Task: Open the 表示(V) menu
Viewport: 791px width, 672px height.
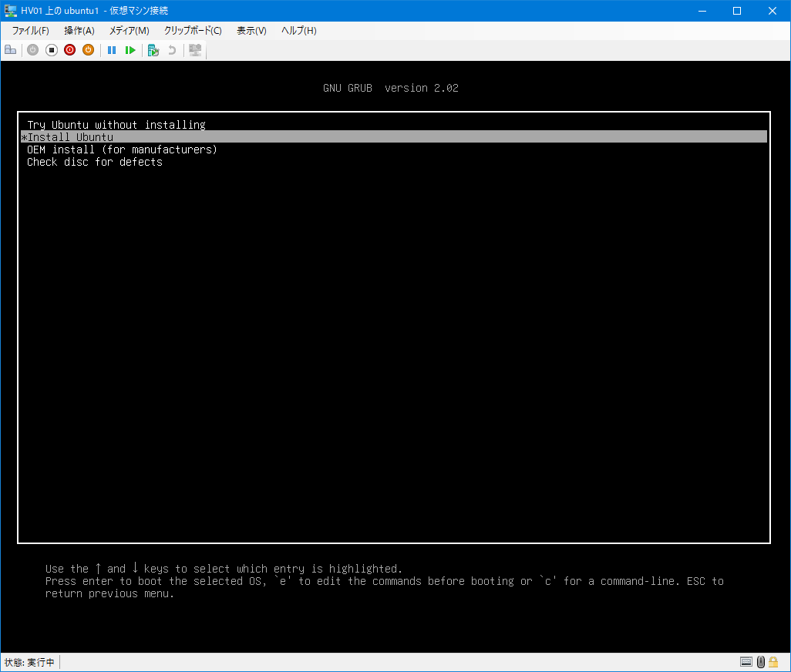Action: pyautogui.click(x=251, y=31)
